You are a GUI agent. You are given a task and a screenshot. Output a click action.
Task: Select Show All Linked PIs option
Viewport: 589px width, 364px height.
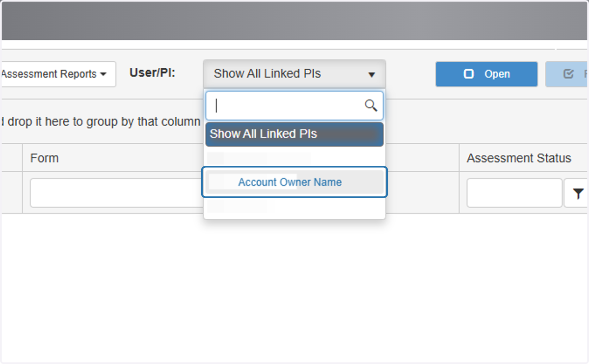[x=294, y=134]
